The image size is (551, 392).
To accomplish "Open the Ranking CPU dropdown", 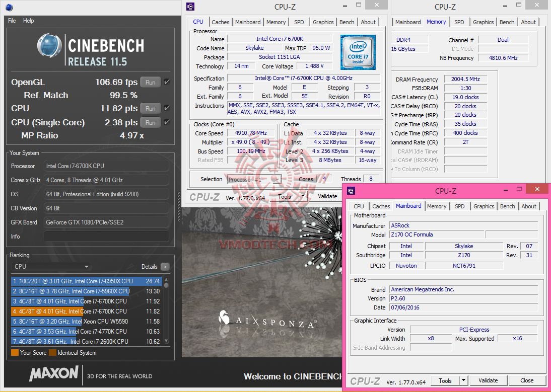I will (x=51, y=267).
